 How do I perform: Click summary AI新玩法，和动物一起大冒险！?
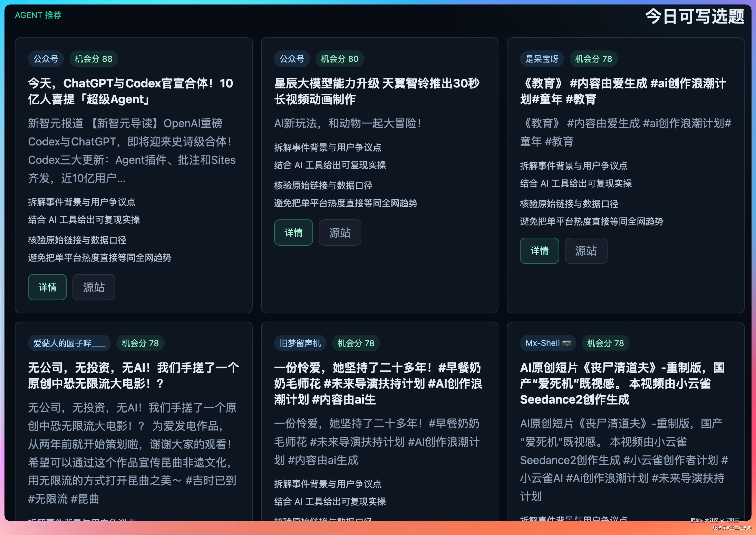point(348,123)
